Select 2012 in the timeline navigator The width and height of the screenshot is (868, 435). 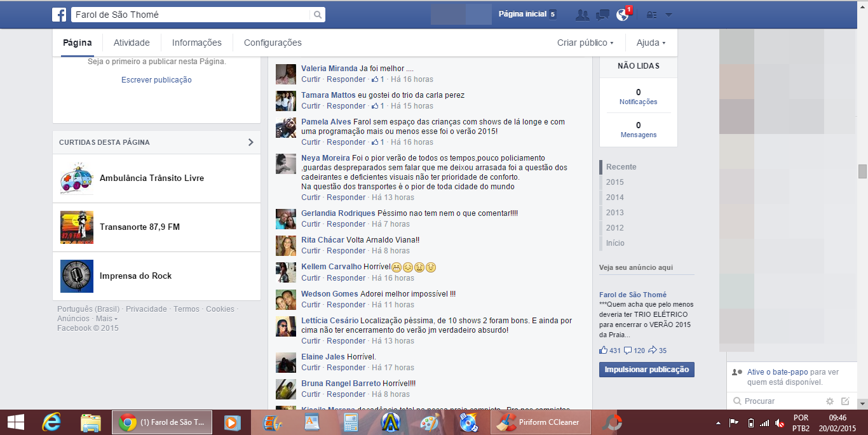click(615, 228)
